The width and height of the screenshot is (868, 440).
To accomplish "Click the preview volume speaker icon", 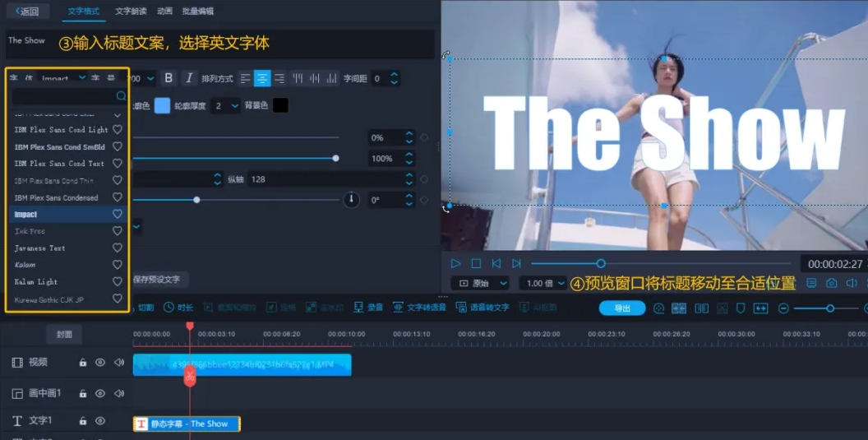I will click(x=852, y=283).
